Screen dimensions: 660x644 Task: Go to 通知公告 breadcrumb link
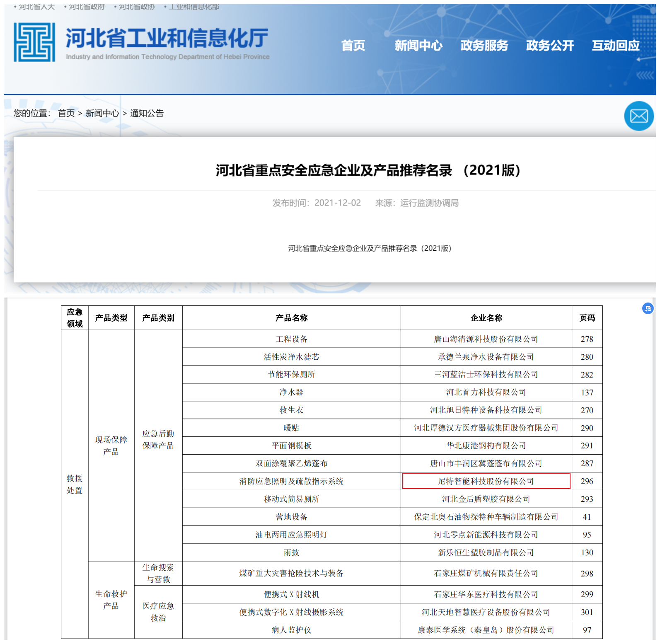point(147,113)
